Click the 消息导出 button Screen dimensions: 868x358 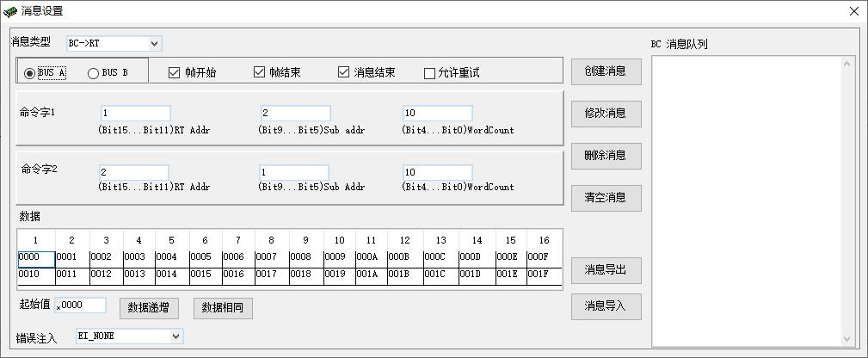coord(606,269)
